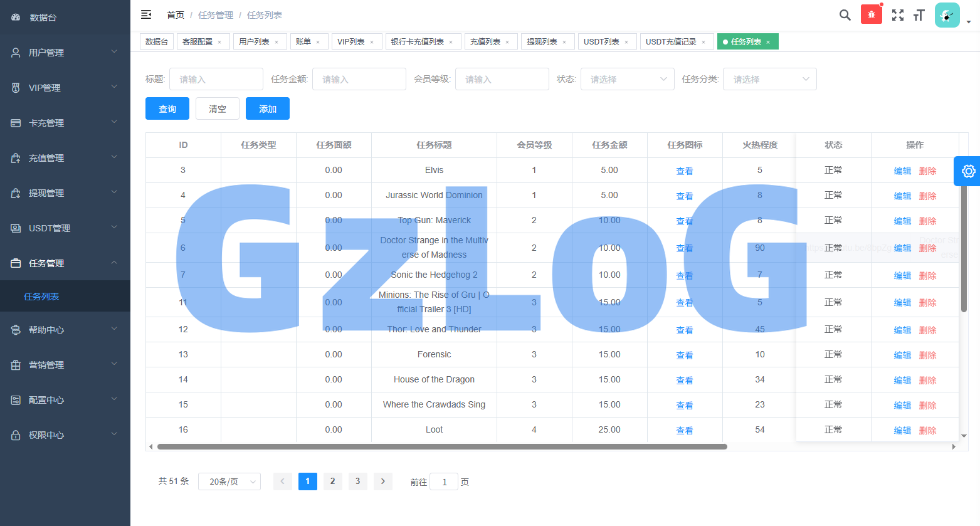Click the table horizontal scrollbar

click(442, 447)
